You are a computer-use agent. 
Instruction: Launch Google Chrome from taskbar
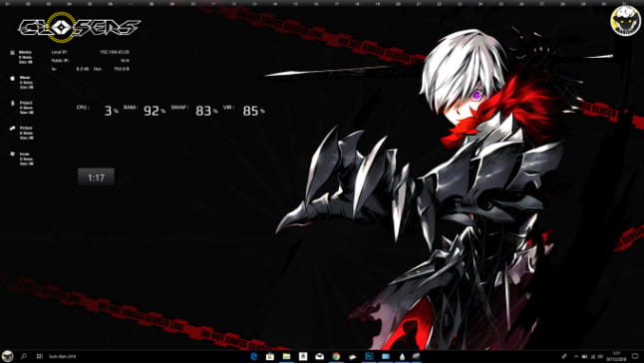pos(336,356)
